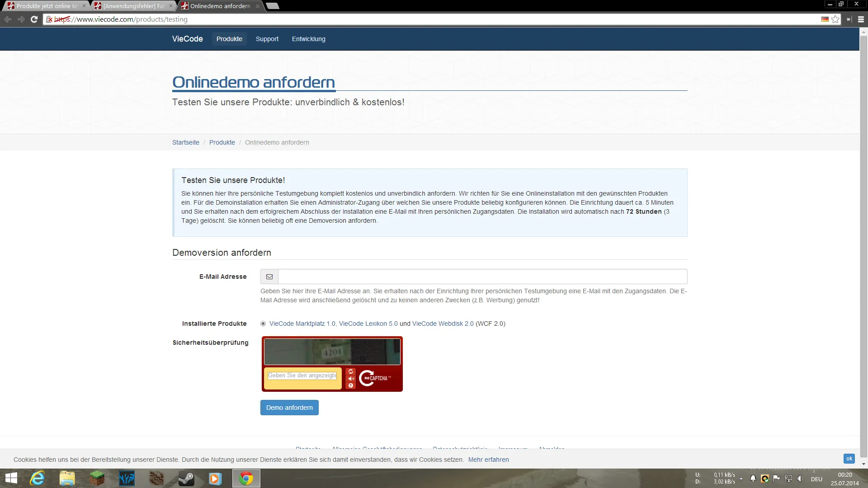Switch to Chrome in the taskbar
Screen dimensions: 868x488
click(x=246, y=478)
